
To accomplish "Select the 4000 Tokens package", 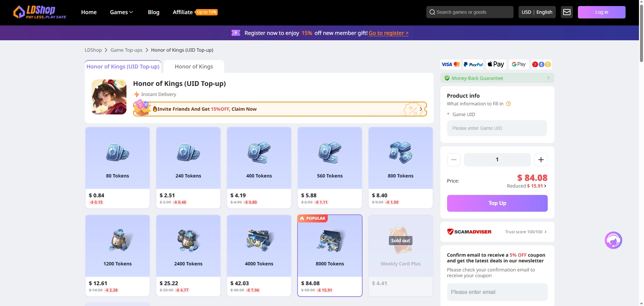I will pyautogui.click(x=259, y=256).
